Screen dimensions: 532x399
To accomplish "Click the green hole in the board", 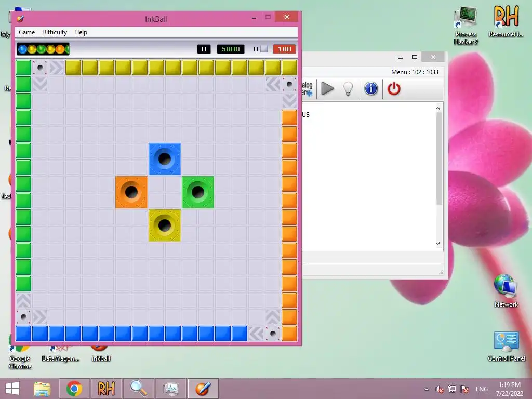I will coord(198,192).
